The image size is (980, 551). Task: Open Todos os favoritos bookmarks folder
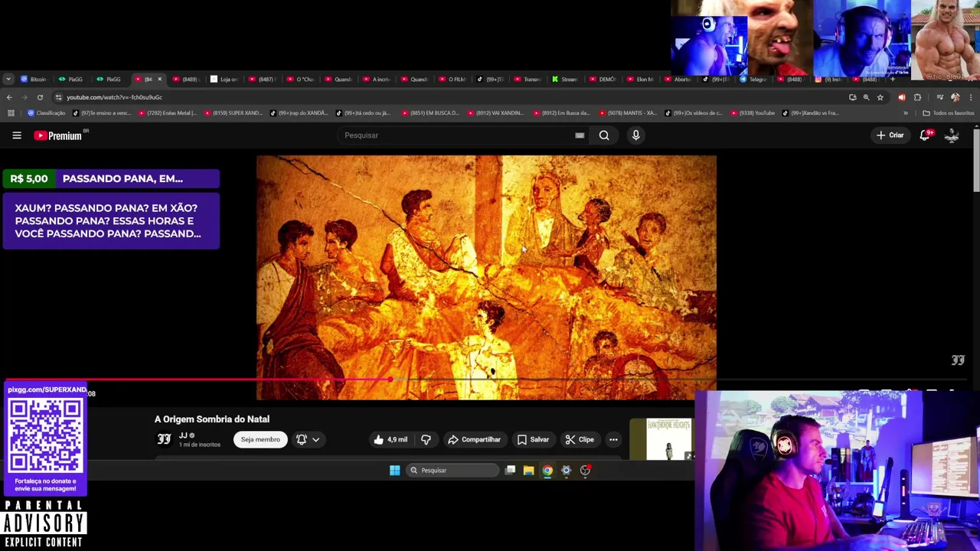(948, 113)
